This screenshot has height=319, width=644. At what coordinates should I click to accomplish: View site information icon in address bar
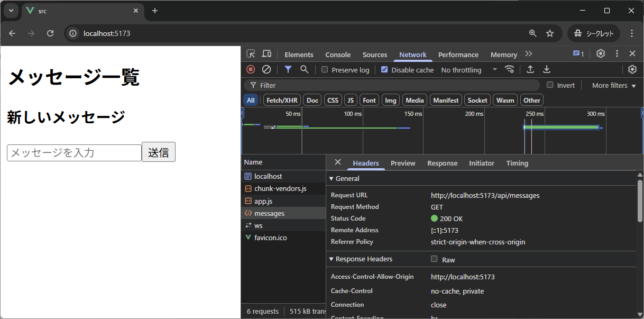(73, 33)
